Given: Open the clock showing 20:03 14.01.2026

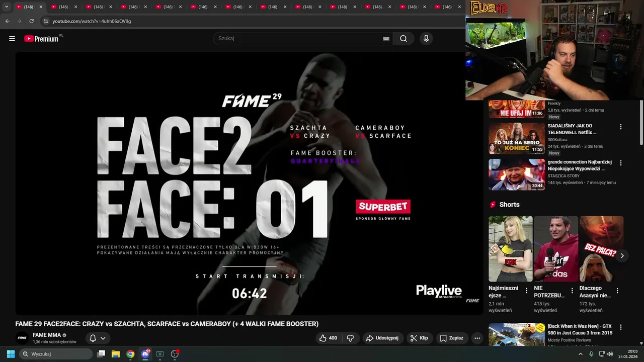Looking at the screenshot, I should pyautogui.click(x=628, y=354).
